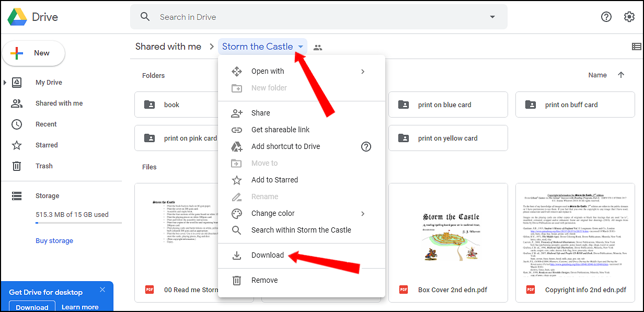The height and width of the screenshot is (312, 644).
Task: Expand the Change color submenu
Action: coord(363,213)
